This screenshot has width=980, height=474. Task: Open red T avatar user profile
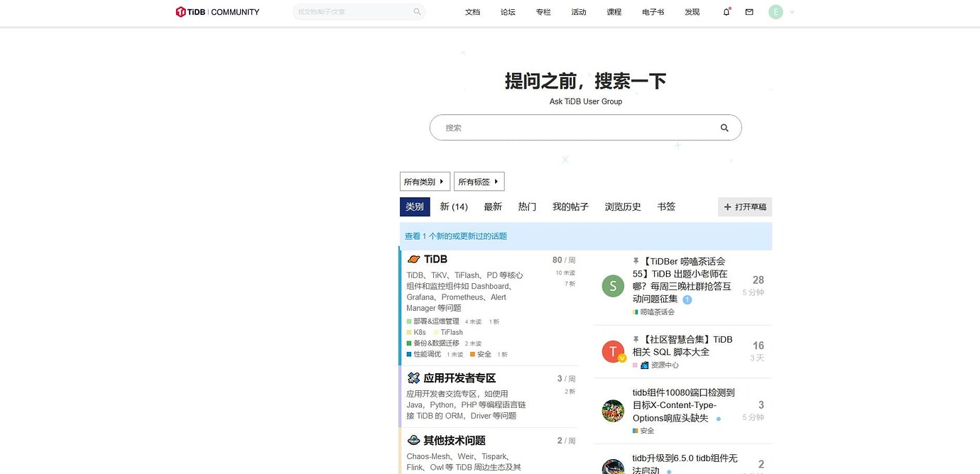pos(613,352)
